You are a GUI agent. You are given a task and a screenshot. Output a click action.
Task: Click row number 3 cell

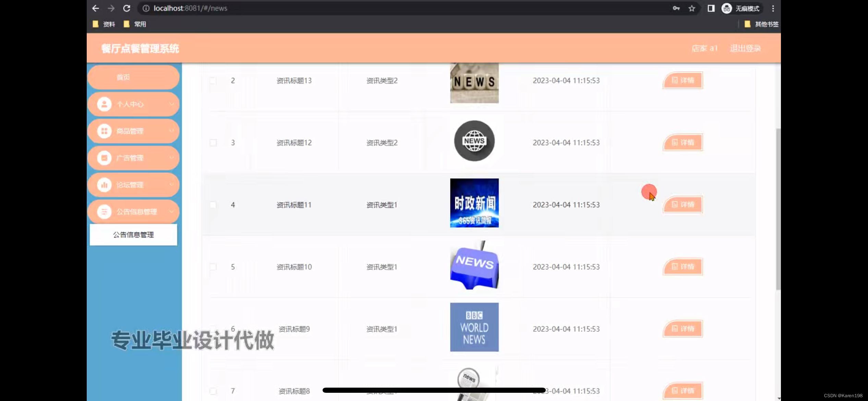click(233, 143)
